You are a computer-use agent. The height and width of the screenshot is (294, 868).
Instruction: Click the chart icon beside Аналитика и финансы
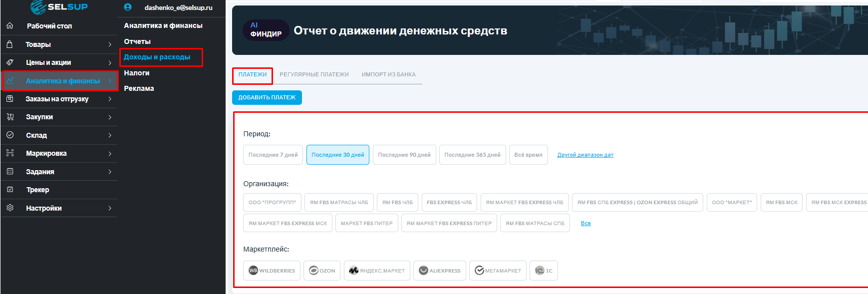point(10,80)
